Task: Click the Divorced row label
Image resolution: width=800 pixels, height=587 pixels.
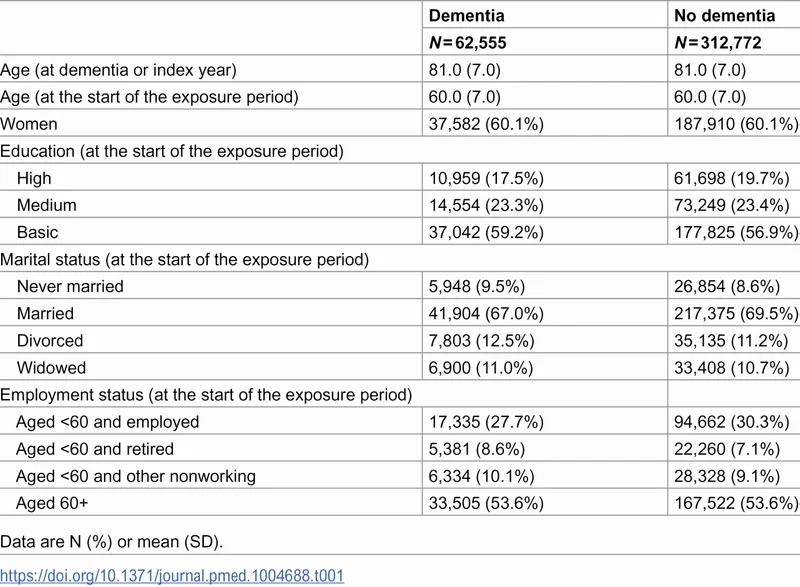Action: click(50, 340)
